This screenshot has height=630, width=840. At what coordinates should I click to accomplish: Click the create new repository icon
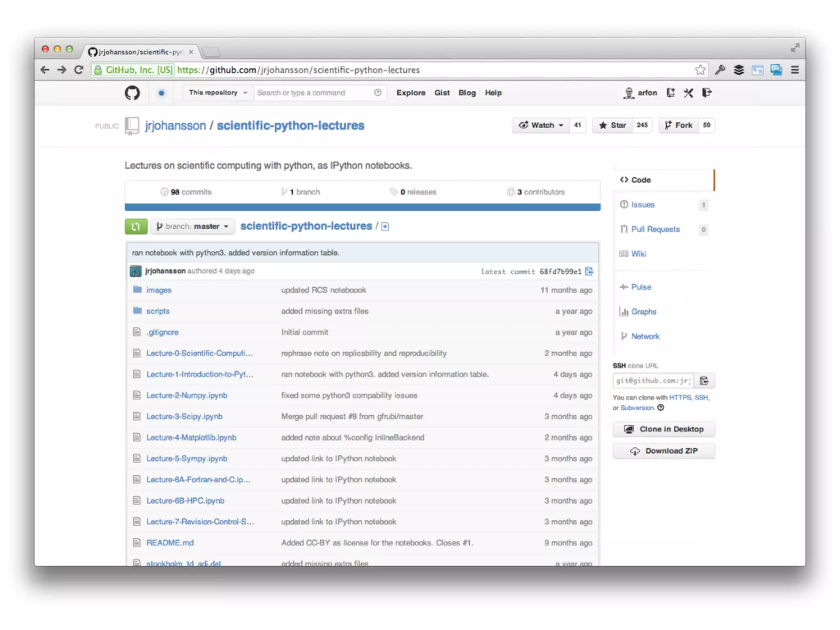click(671, 93)
